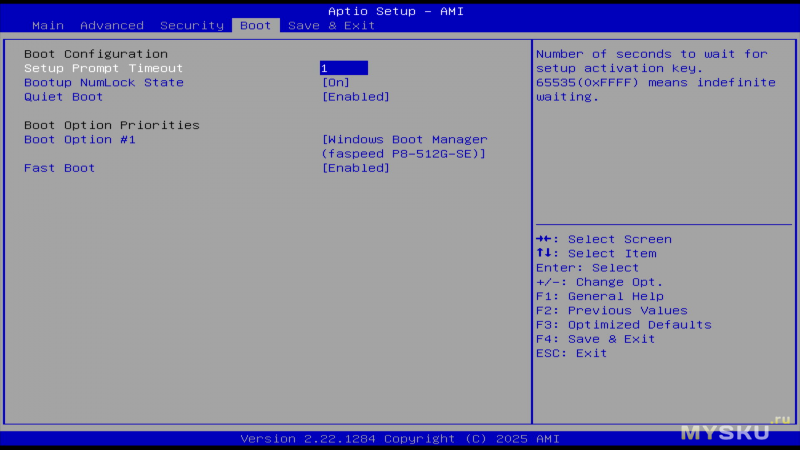This screenshot has height=450, width=800.
Task: Switch to the Advanced tab
Action: pos(111,25)
